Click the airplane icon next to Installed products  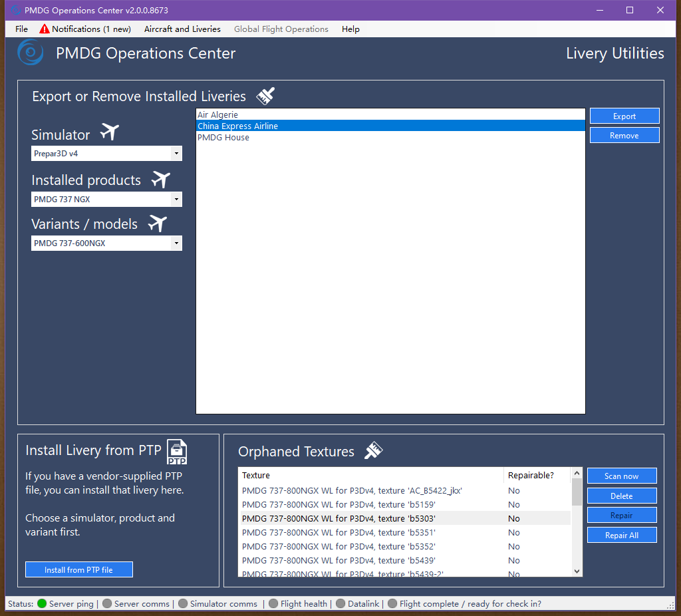point(161,180)
